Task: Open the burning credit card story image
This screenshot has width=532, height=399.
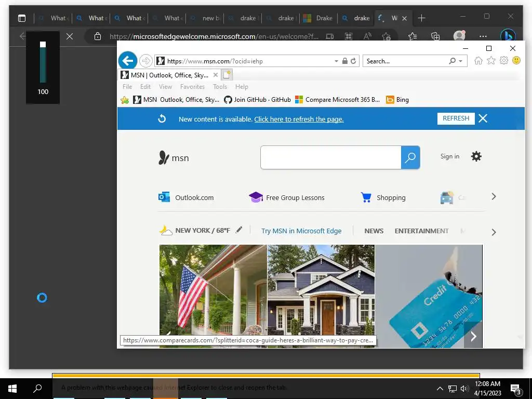Action: tap(429, 296)
